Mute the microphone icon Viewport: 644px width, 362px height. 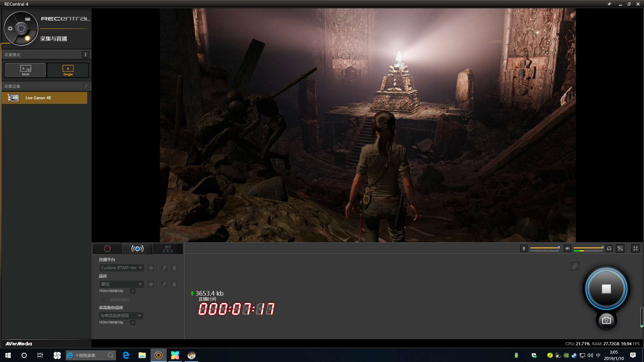point(524,248)
